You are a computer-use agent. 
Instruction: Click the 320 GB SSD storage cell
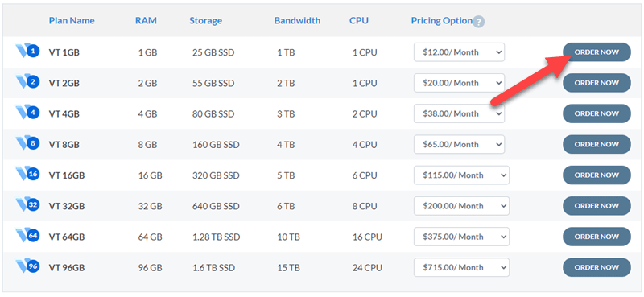[x=216, y=175]
